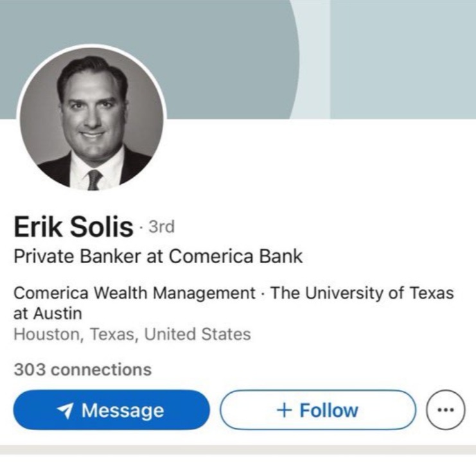
Task: Click the 3rd degree connection badge
Action: (x=161, y=227)
